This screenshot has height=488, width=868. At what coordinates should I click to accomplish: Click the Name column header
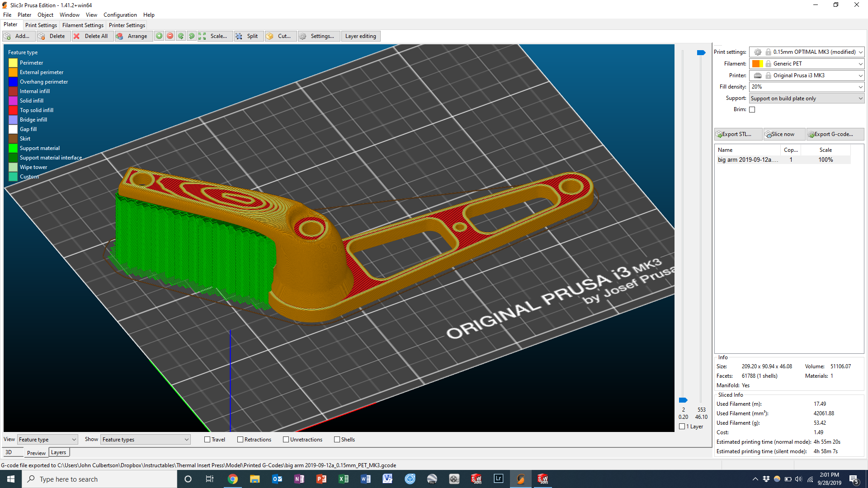[748, 150]
